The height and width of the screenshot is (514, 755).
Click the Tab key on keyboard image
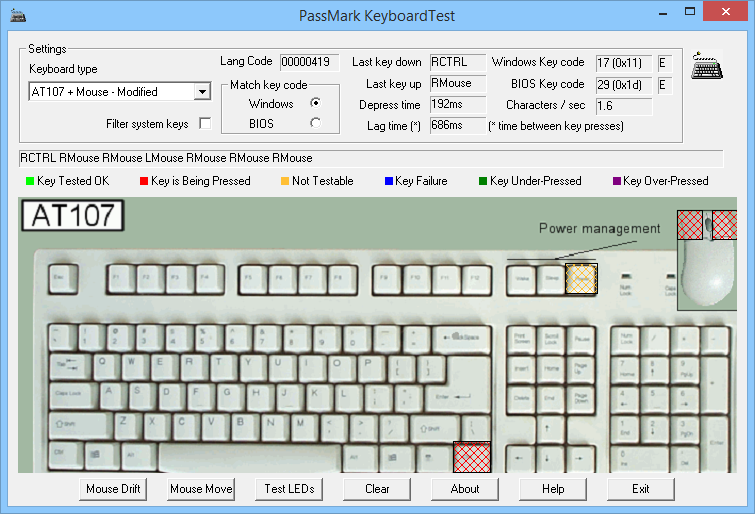pos(69,367)
